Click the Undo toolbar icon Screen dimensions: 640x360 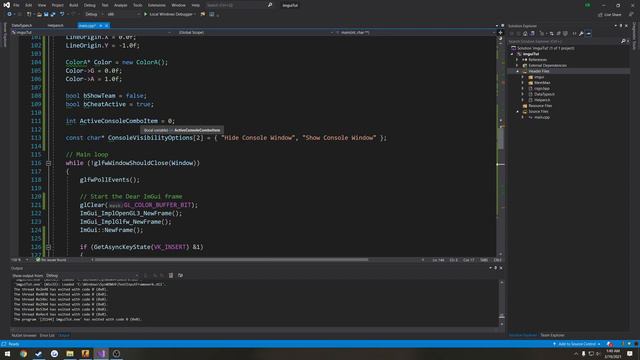pyautogui.click(x=62, y=14)
